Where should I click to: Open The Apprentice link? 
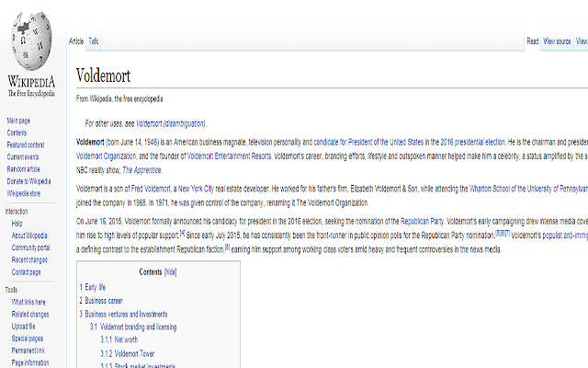(x=141, y=170)
